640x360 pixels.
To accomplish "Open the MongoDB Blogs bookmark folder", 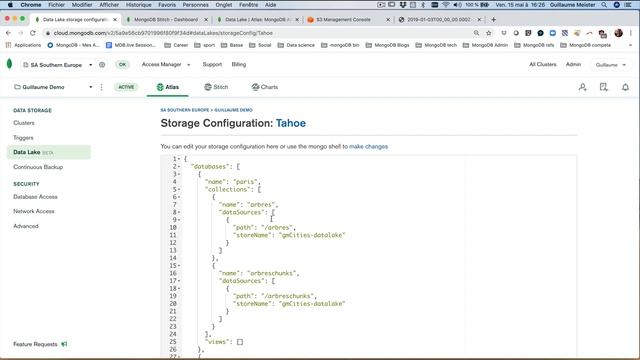I will pos(387,45).
